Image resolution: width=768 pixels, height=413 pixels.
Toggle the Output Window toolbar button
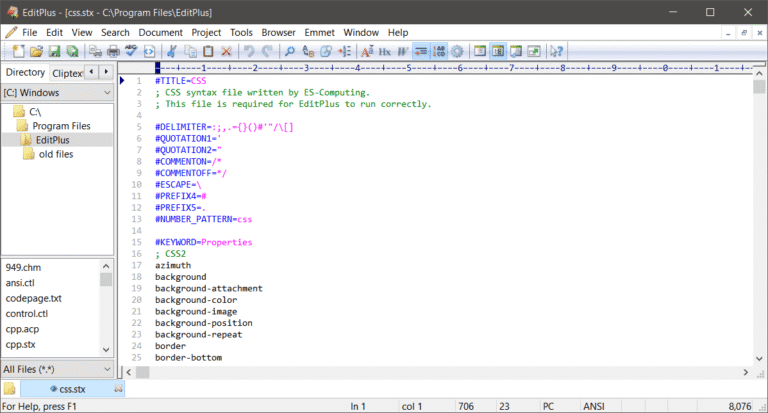(516, 51)
